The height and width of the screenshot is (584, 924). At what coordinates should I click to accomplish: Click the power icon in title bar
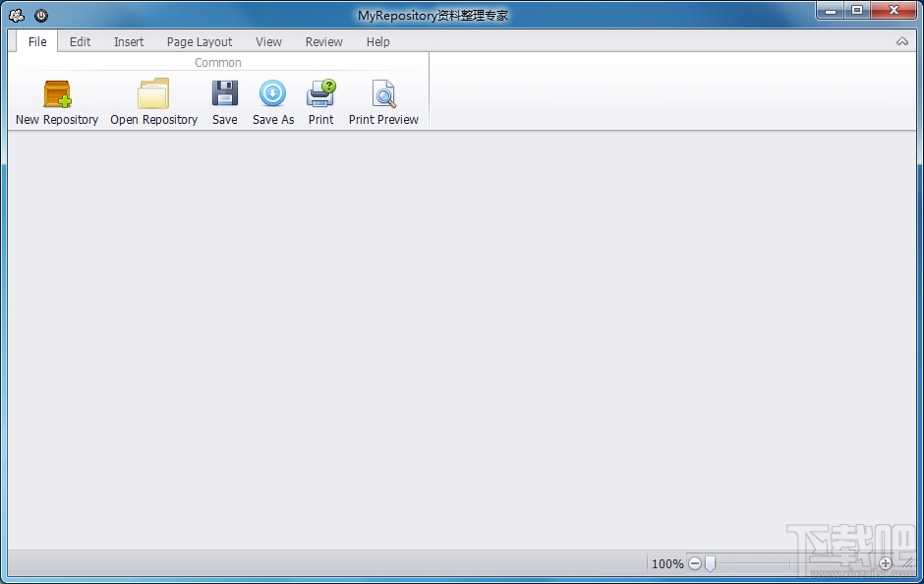point(40,16)
